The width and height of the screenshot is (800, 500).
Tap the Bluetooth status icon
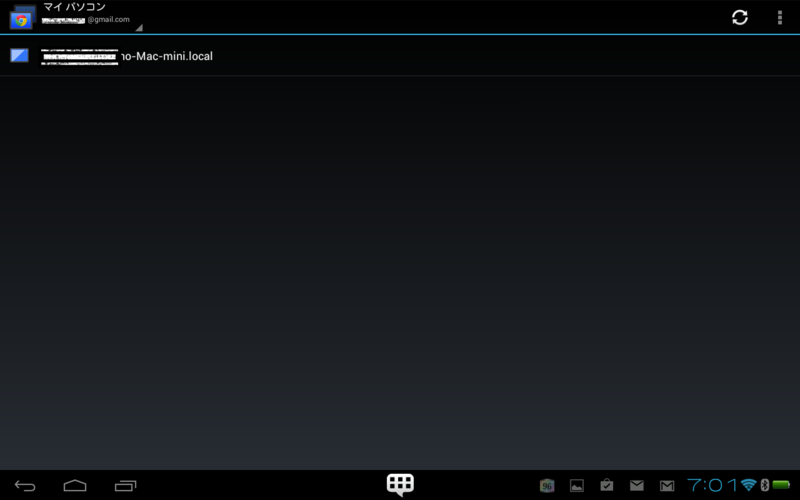tap(764, 485)
